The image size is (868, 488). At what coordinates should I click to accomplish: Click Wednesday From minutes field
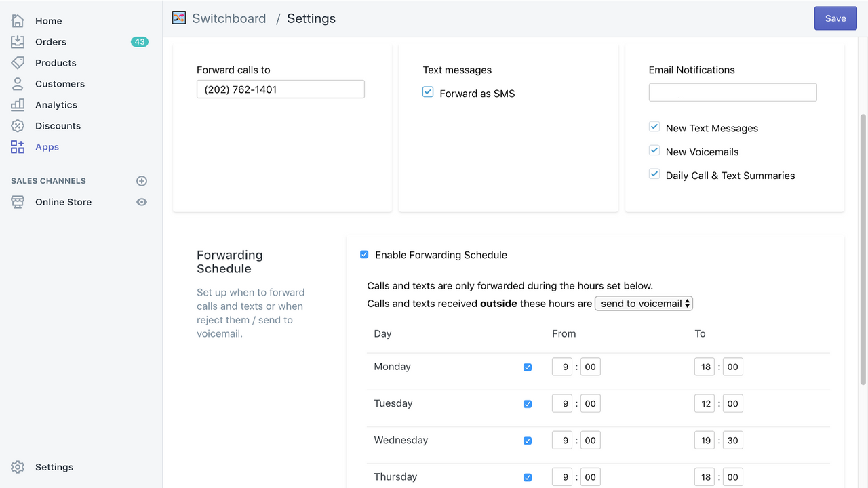pyautogui.click(x=590, y=441)
